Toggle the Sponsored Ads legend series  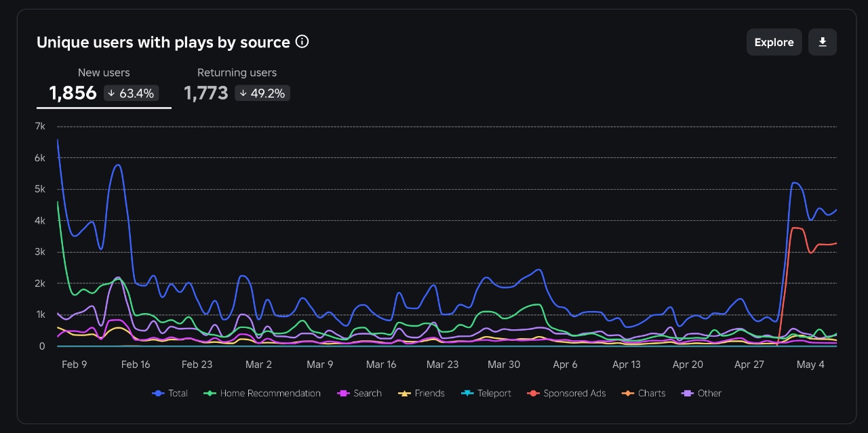point(566,393)
